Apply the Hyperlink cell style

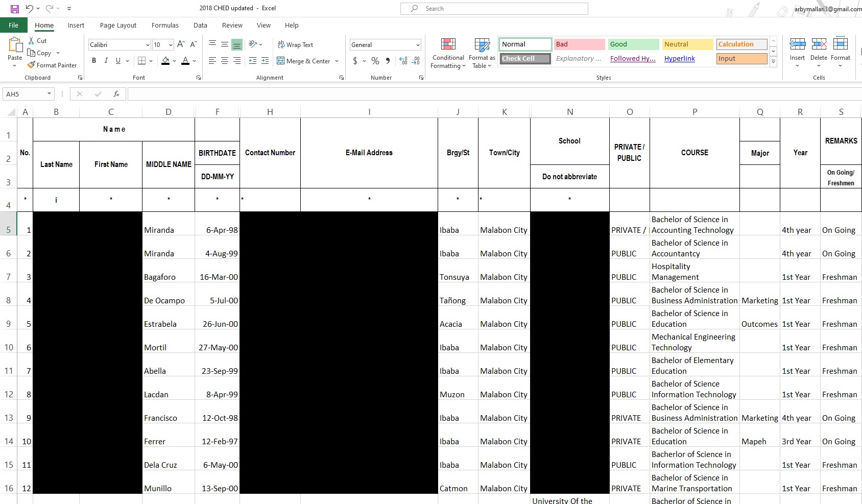click(x=687, y=59)
